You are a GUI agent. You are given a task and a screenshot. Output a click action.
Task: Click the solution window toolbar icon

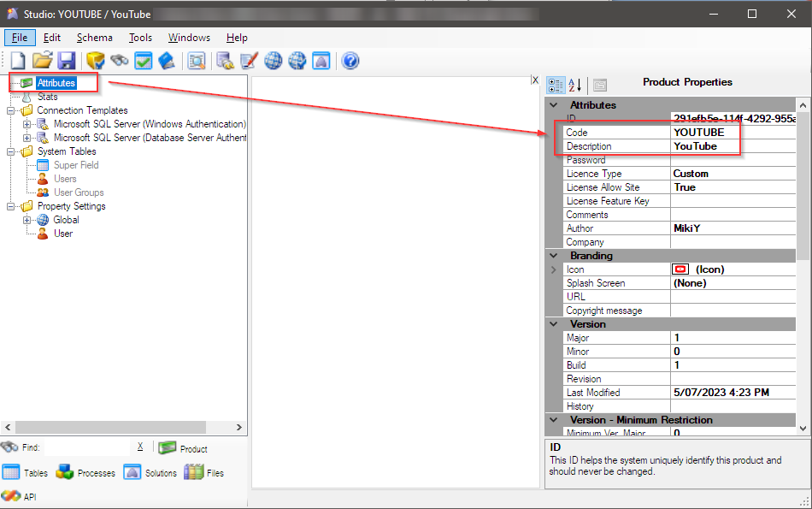pos(321,61)
